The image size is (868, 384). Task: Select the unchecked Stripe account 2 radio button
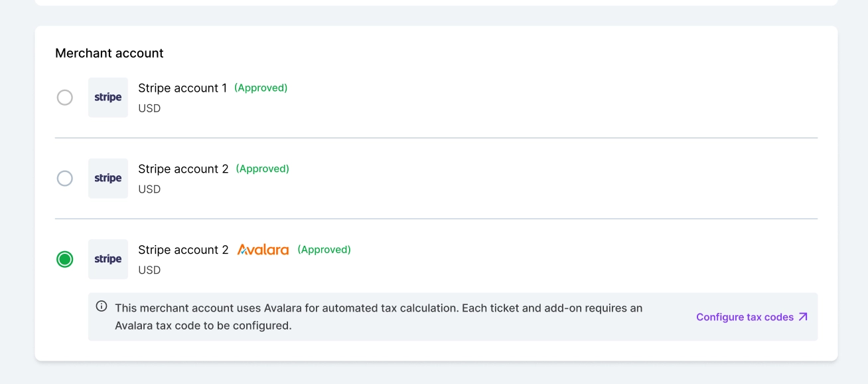tap(64, 179)
